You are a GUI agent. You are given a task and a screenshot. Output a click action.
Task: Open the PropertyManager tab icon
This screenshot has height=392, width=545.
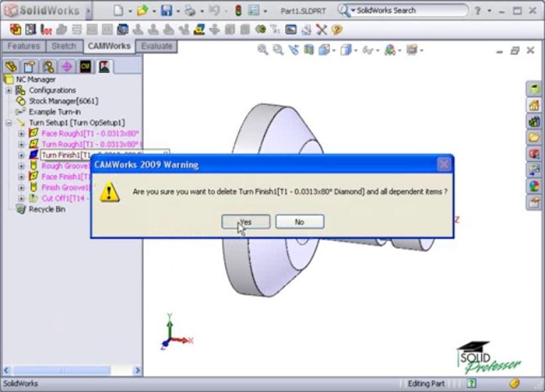(x=29, y=66)
